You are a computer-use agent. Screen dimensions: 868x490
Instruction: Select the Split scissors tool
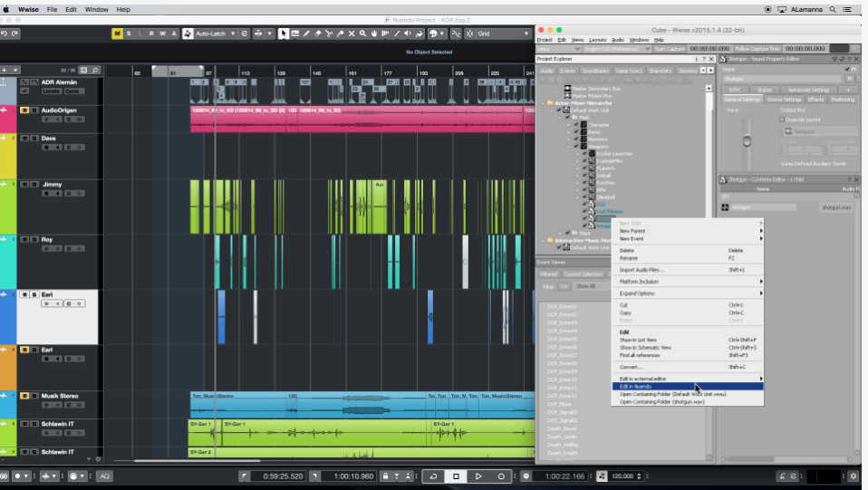pos(329,34)
